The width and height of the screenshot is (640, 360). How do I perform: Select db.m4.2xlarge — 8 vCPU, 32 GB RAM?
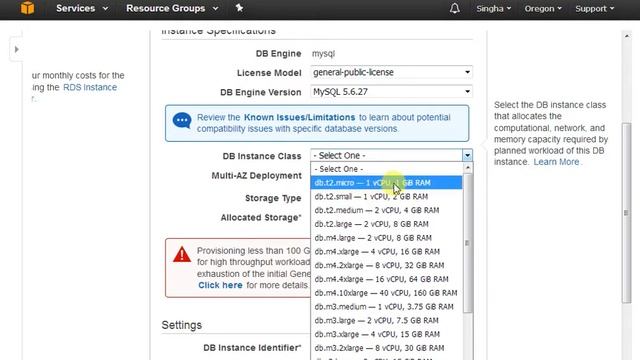pyautogui.click(x=387, y=265)
